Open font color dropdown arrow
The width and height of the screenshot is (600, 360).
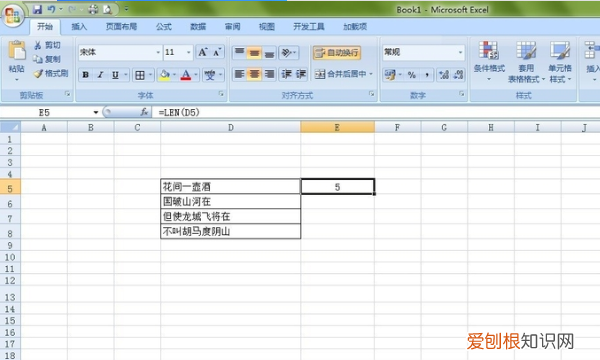[196, 75]
